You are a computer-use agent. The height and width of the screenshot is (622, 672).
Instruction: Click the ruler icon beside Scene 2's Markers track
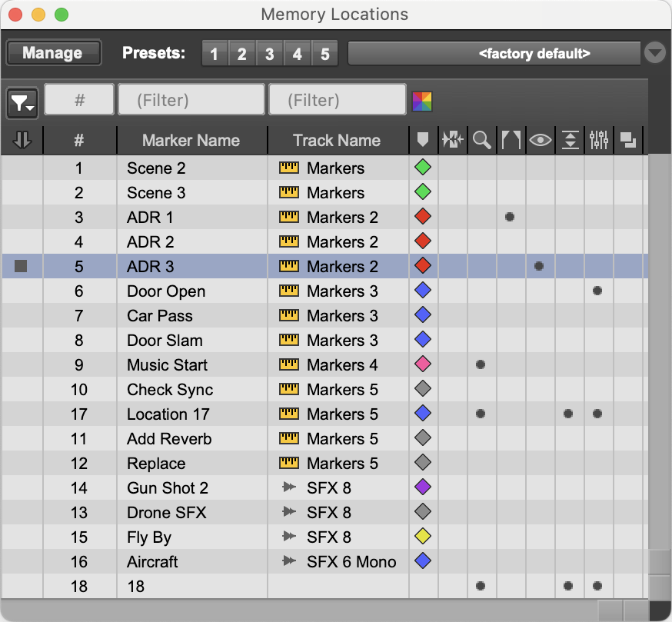coord(289,168)
